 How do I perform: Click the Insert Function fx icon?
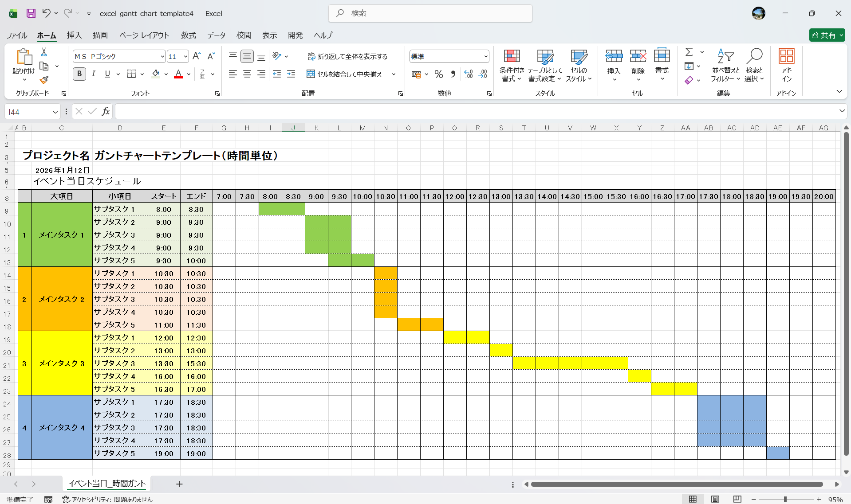point(106,112)
